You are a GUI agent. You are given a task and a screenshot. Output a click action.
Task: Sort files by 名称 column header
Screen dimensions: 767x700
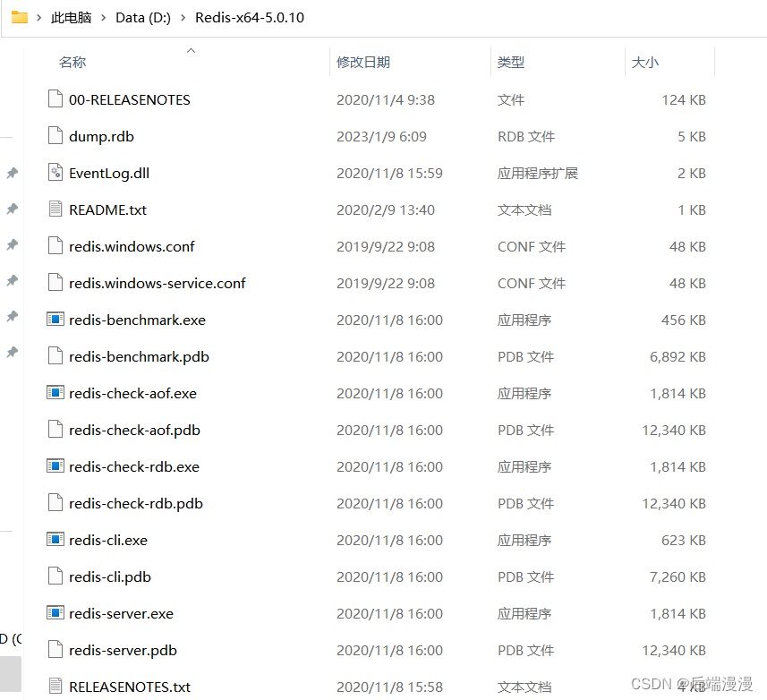click(x=72, y=62)
